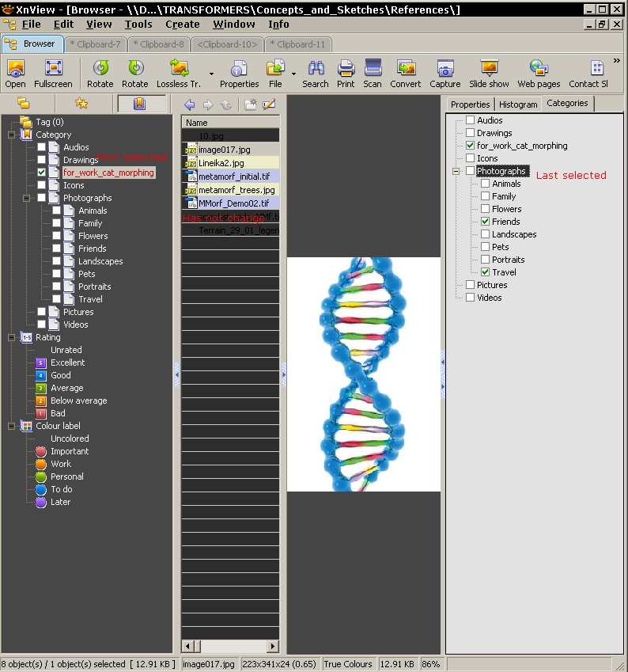The width and height of the screenshot is (628, 672).
Task: Go up one folder level
Action: [225, 104]
